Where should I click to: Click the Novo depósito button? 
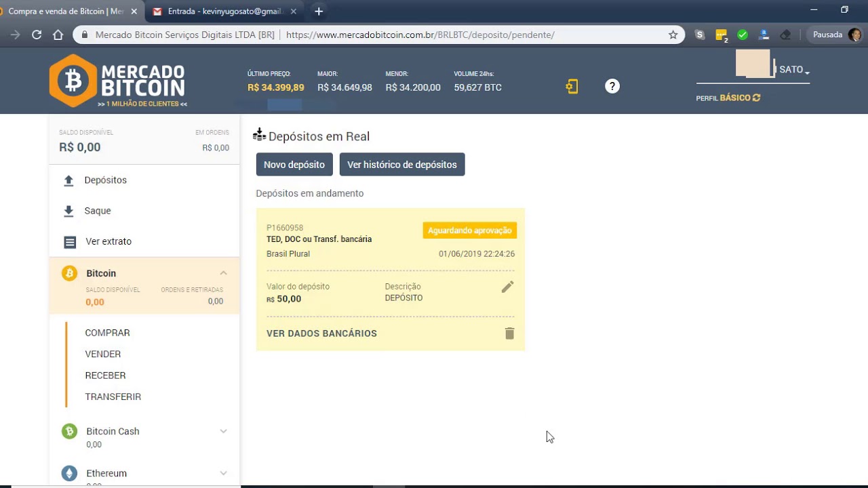tap(294, 165)
